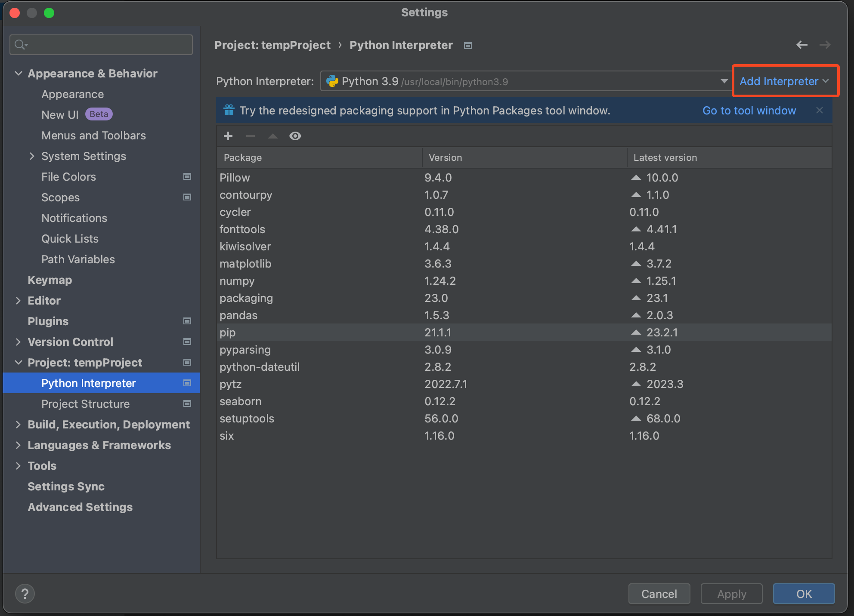Select Keymap settings

[x=50, y=280]
